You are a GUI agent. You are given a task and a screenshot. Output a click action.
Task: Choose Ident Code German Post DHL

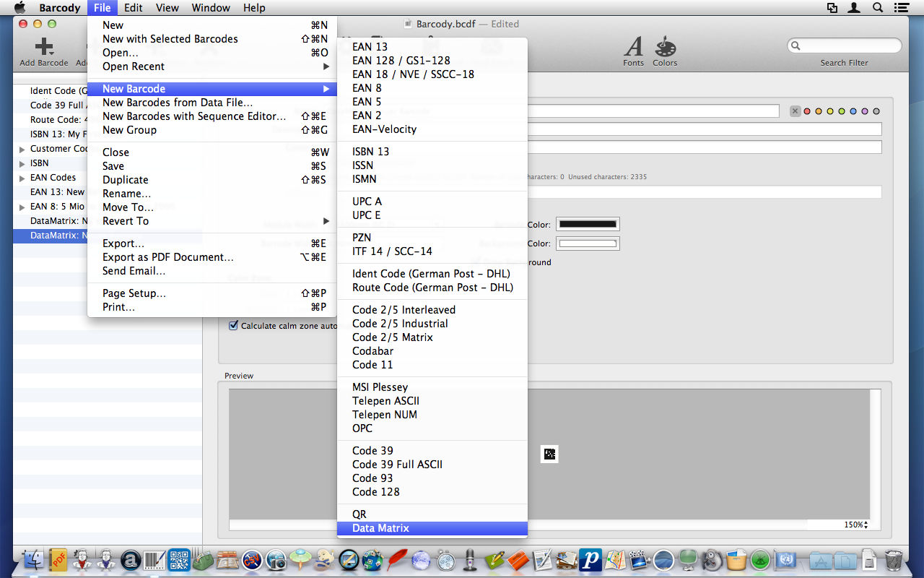coord(432,274)
